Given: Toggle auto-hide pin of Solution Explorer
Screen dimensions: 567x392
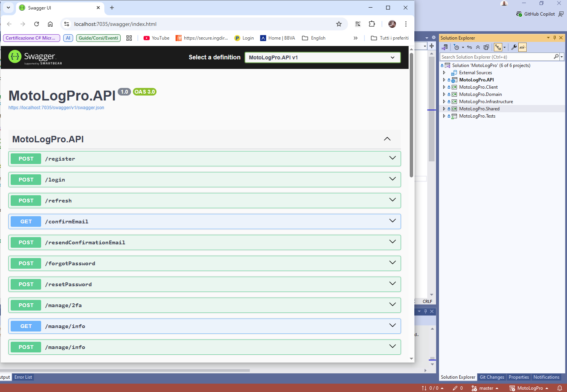Looking at the screenshot, I should 554,38.
